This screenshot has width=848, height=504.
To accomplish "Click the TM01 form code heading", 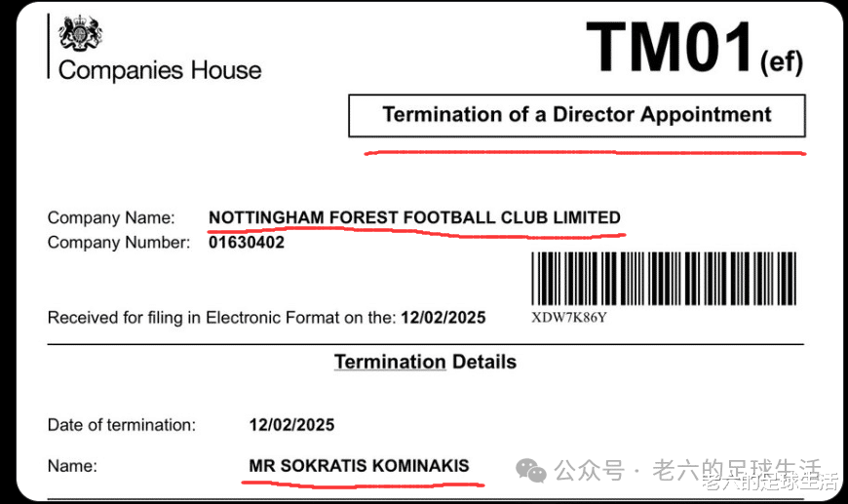I will pyautogui.click(x=669, y=47).
